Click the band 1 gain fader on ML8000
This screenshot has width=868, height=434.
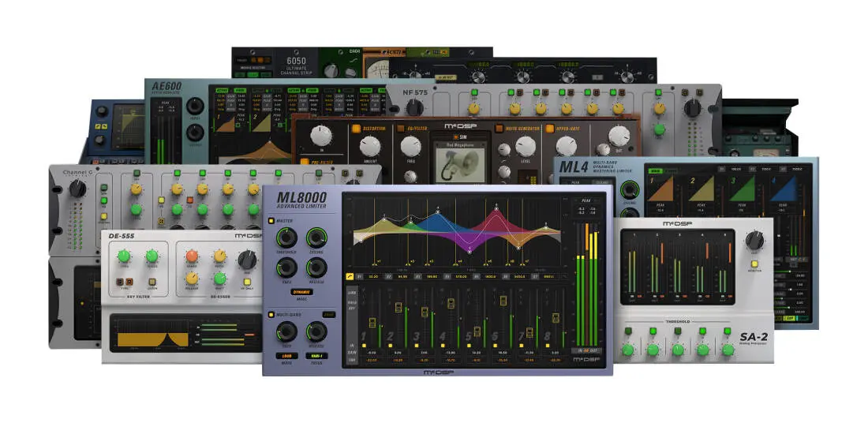click(x=372, y=322)
